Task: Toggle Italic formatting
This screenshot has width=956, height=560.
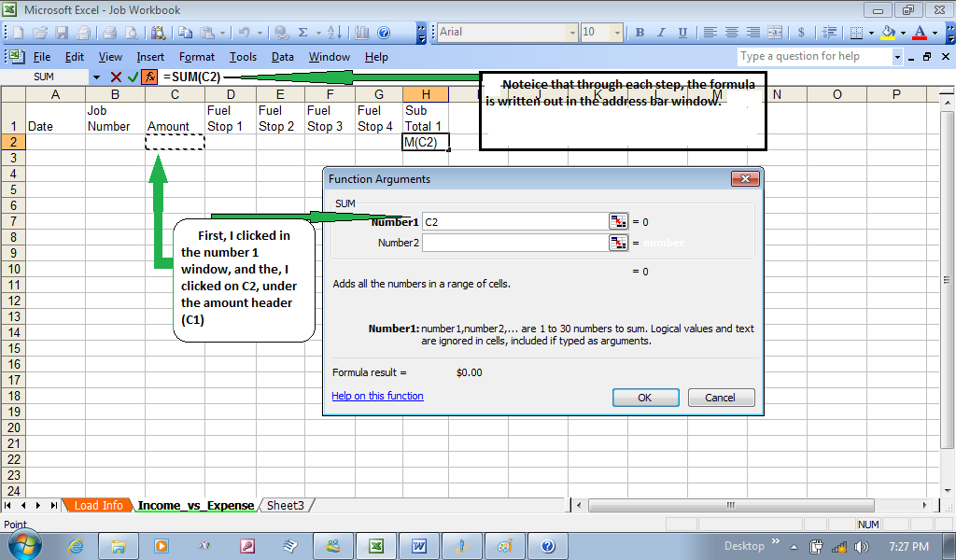Action: pyautogui.click(x=662, y=33)
